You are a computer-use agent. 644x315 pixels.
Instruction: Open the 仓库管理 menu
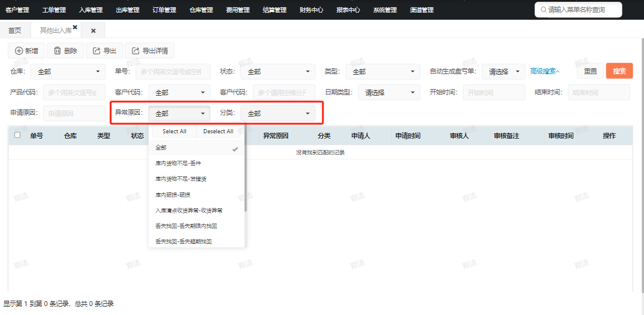(202, 10)
